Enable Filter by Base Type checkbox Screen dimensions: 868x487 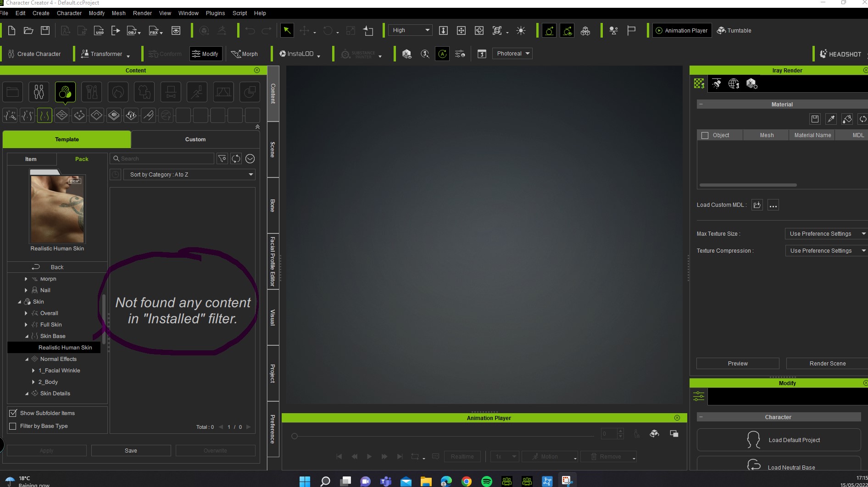[13, 426]
